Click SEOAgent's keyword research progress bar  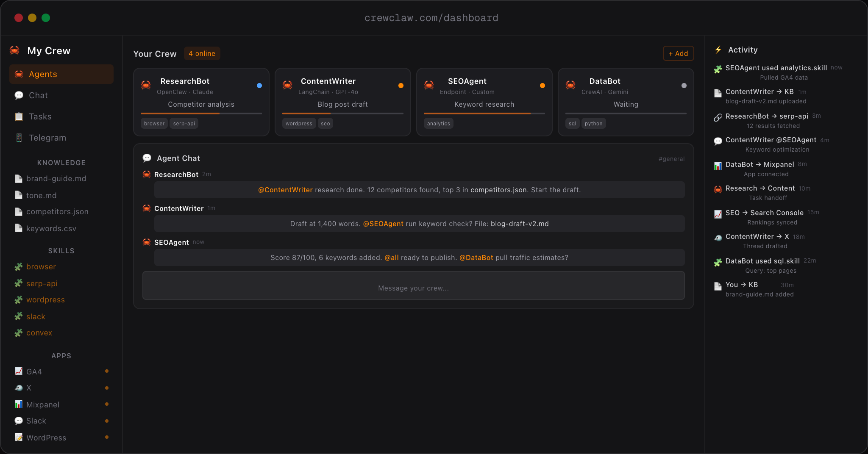click(x=484, y=113)
